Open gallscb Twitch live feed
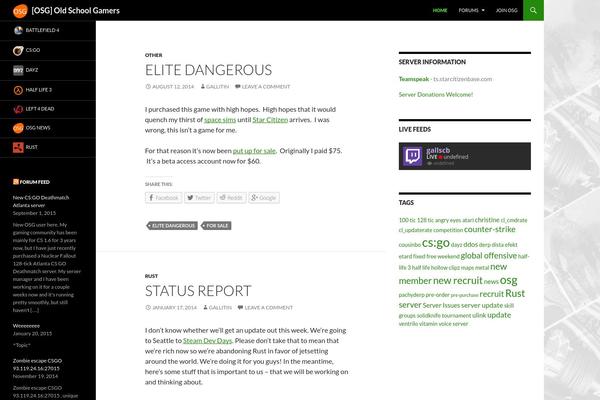The image size is (600, 400). coord(465,156)
